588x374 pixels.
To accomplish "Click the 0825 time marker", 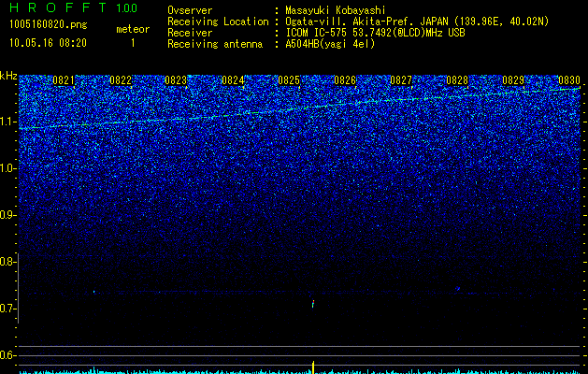I will tap(289, 80).
